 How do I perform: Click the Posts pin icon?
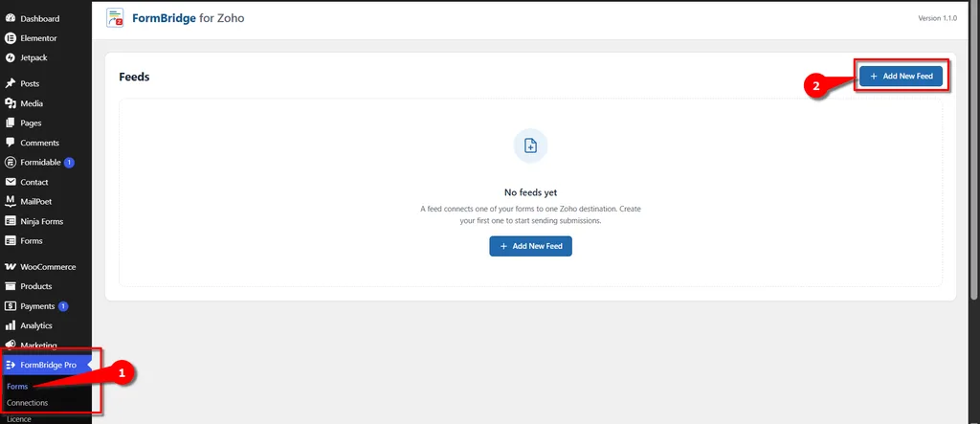pyautogui.click(x=10, y=84)
